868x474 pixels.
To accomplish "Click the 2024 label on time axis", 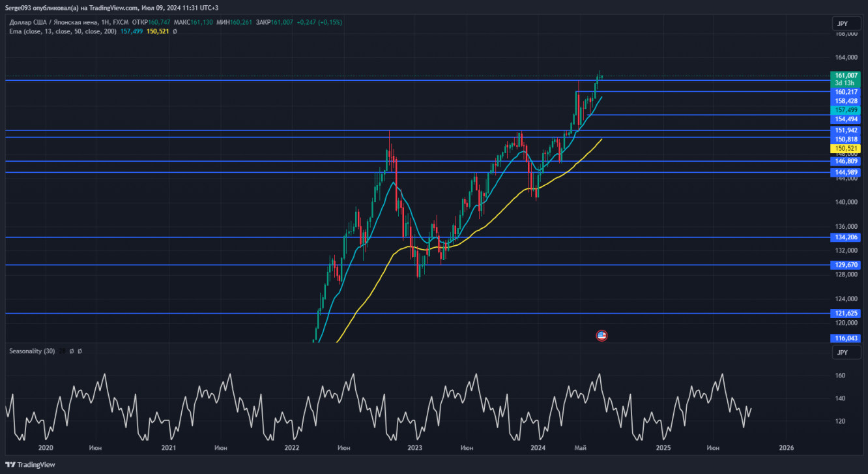I will tap(538, 448).
